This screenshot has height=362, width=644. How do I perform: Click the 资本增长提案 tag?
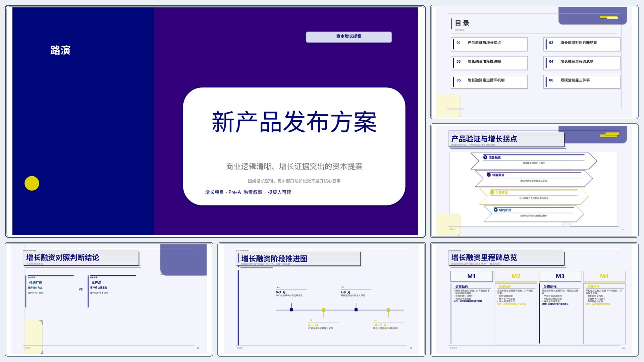click(x=349, y=37)
